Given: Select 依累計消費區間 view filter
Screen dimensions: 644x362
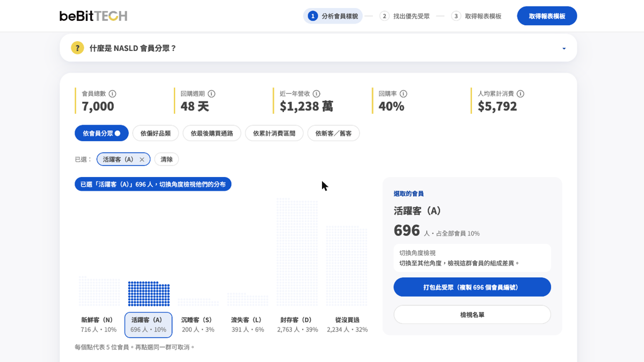Looking at the screenshot, I should pos(274,133).
